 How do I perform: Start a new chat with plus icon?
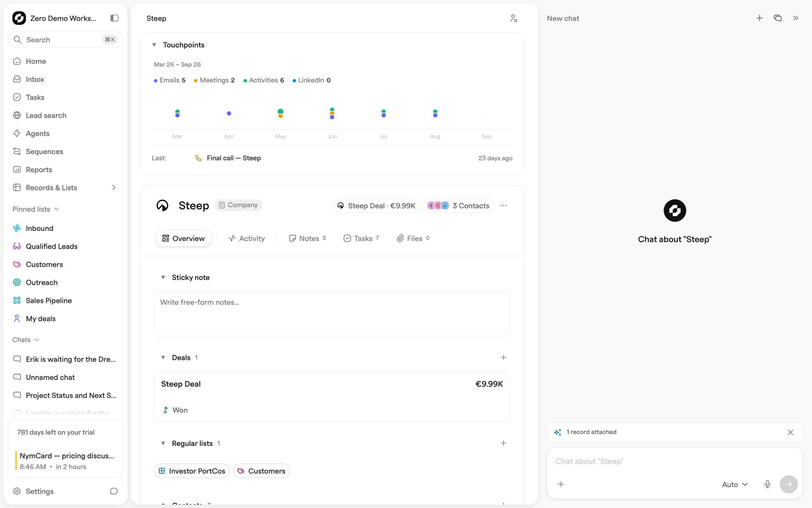(x=759, y=18)
